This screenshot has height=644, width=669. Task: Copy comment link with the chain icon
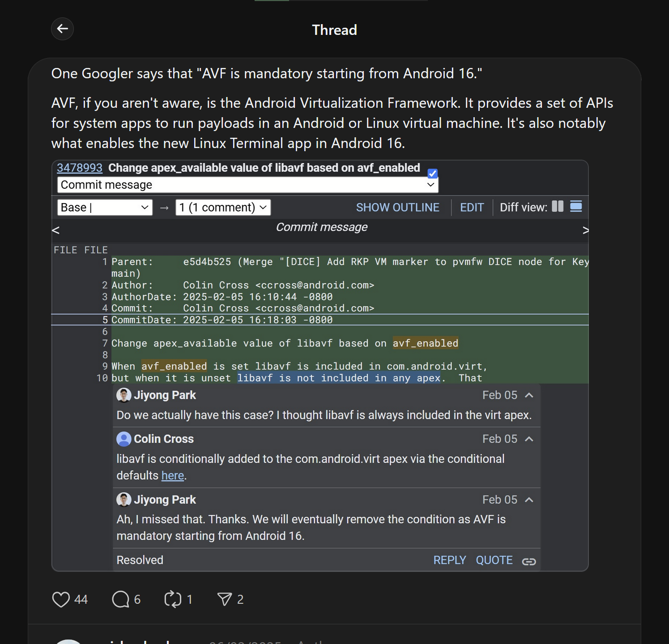click(x=529, y=561)
